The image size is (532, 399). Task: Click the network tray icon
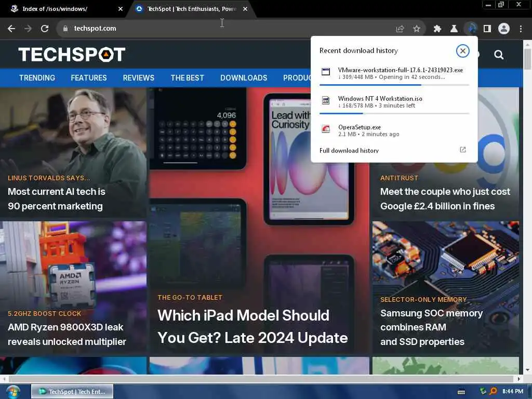coord(483,391)
